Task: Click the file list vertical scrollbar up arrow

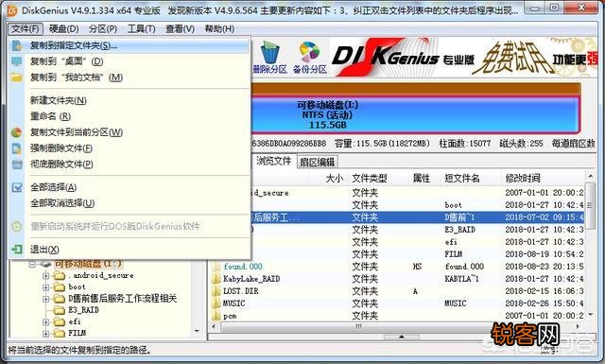Action: 590,177
